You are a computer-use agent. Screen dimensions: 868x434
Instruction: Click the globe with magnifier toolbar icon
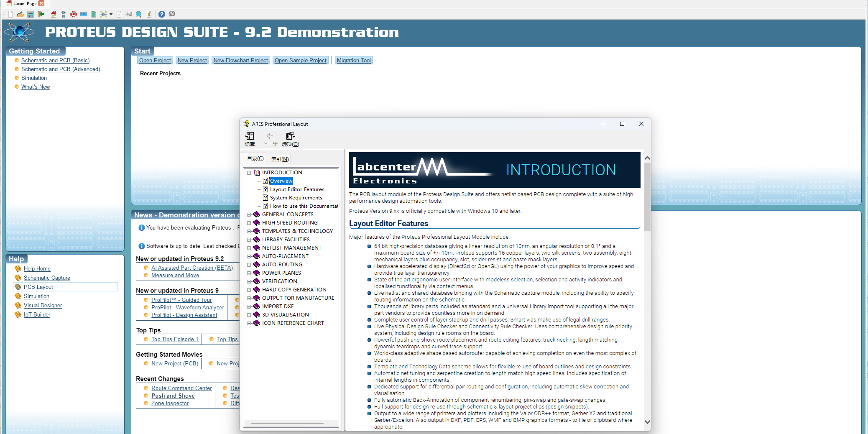point(139,14)
